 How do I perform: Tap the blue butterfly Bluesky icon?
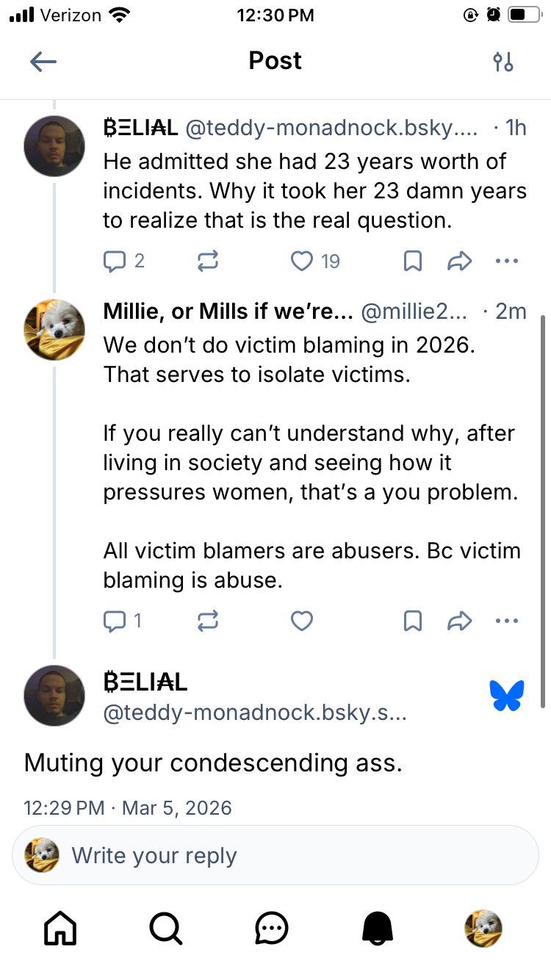(x=507, y=696)
